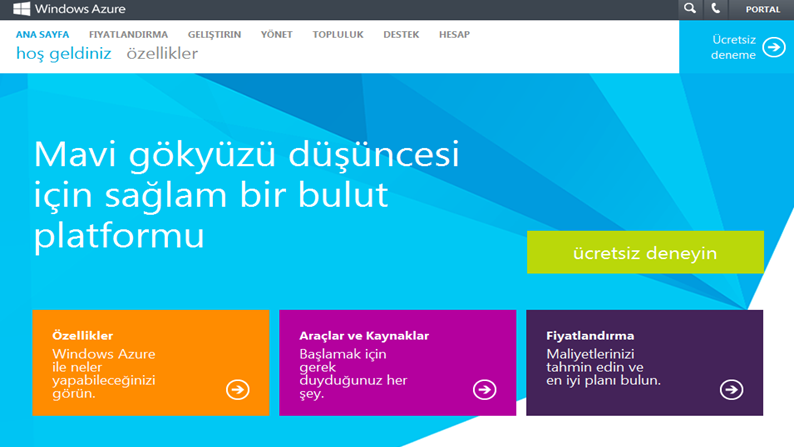Select ANA SAYFA menu item
Screen dimensions: 794x447
(42, 34)
